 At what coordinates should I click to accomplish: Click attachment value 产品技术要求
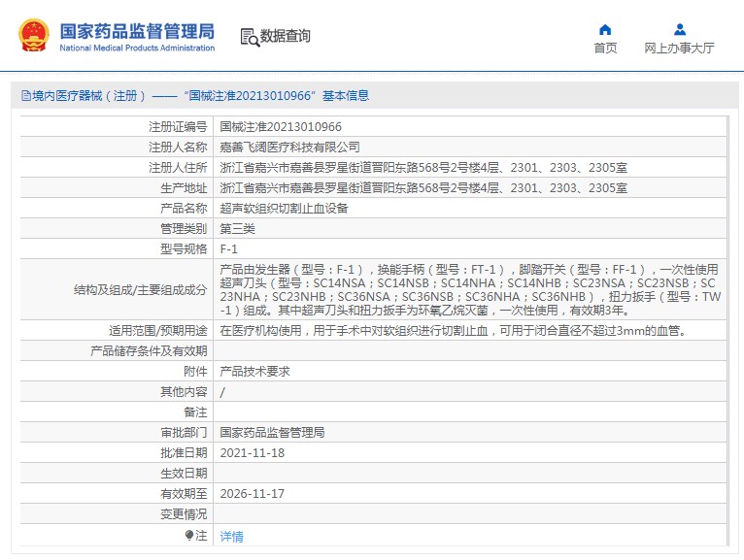coord(254,372)
